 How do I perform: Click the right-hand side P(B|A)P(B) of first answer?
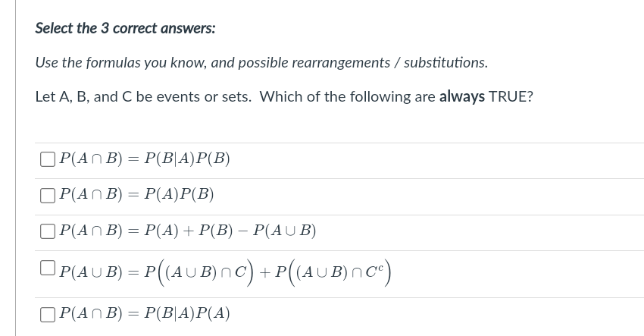187,159
